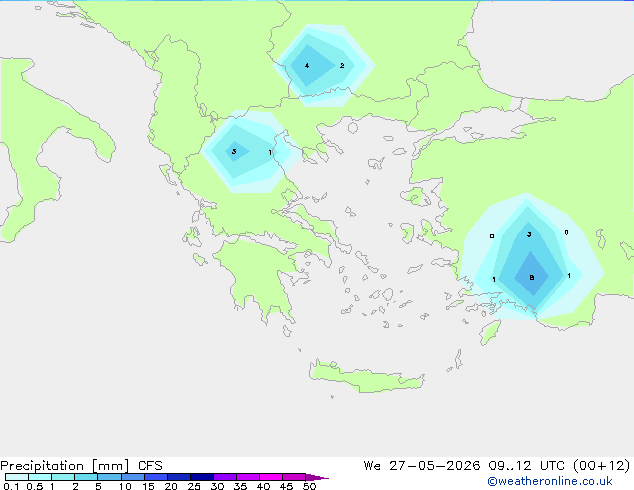The height and width of the screenshot is (490, 634).
Task: Click the legend label "35"
Action: click(240, 486)
